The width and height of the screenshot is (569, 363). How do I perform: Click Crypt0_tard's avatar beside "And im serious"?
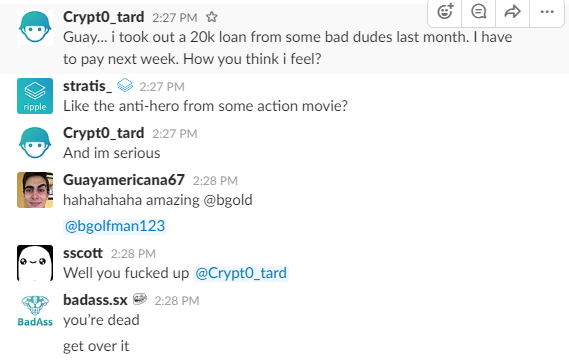tap(35, 143)
